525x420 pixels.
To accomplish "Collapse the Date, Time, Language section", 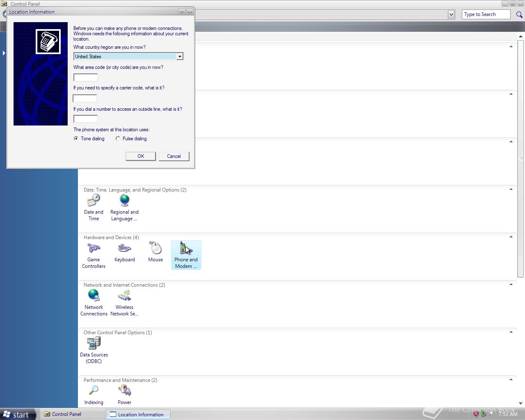I will pyautogui.click(x=511, y=189).
